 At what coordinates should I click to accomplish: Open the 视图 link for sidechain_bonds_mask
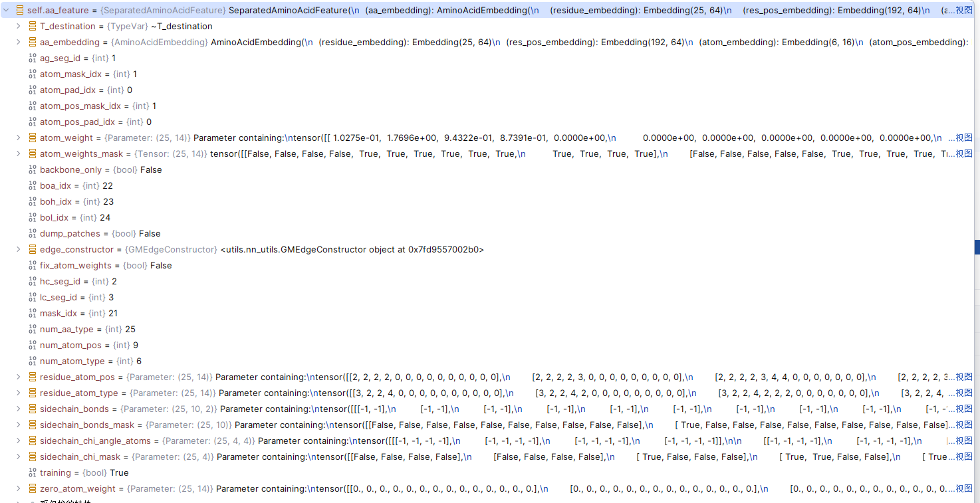coord(964,425)
